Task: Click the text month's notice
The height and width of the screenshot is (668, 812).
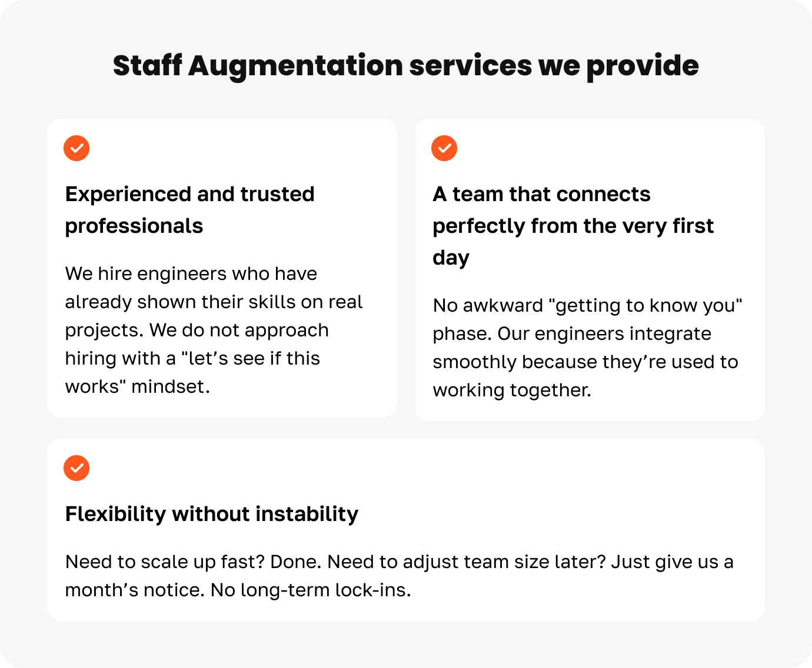Action: (x=135, y=590)
